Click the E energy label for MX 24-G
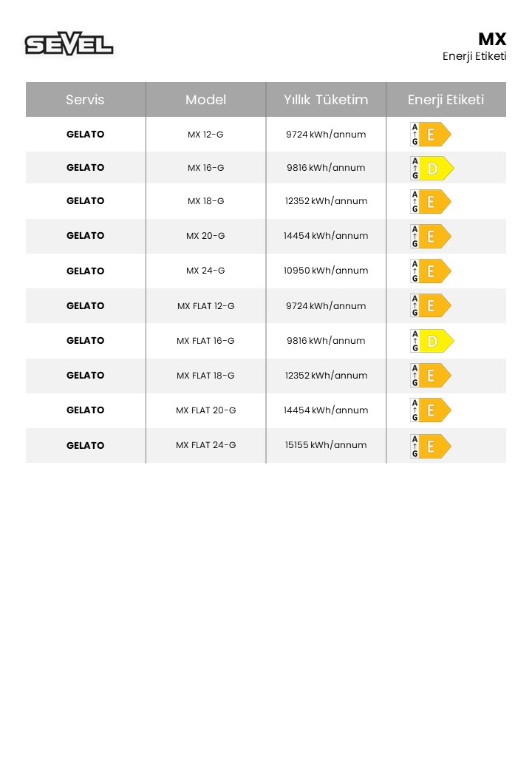This screenshot has width=532, height=769. pyautogui.click(x=431, y=271)
